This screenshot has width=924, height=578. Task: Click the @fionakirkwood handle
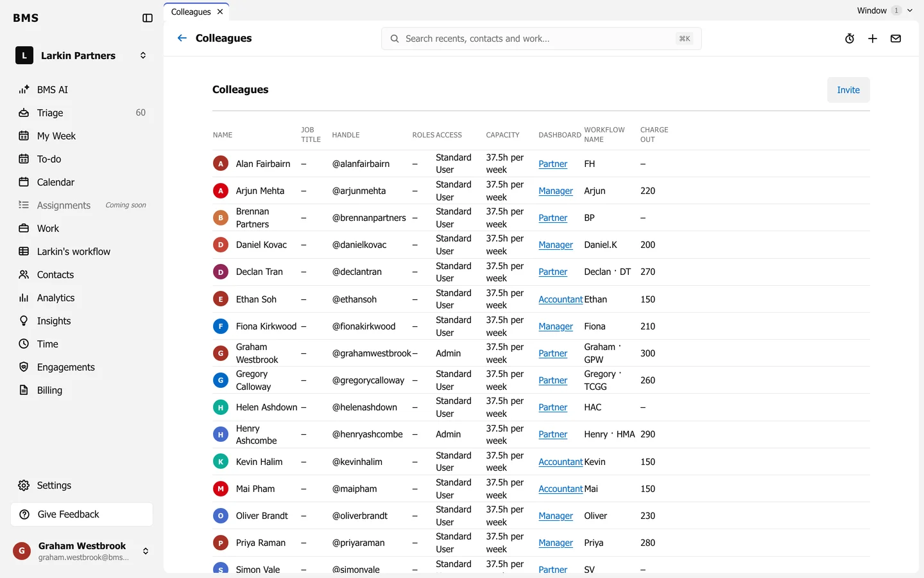(x=364, y=326)
